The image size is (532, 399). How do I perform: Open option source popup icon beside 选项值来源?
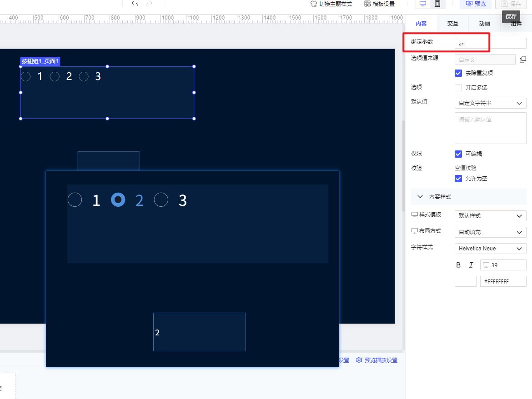click(523, 60)
